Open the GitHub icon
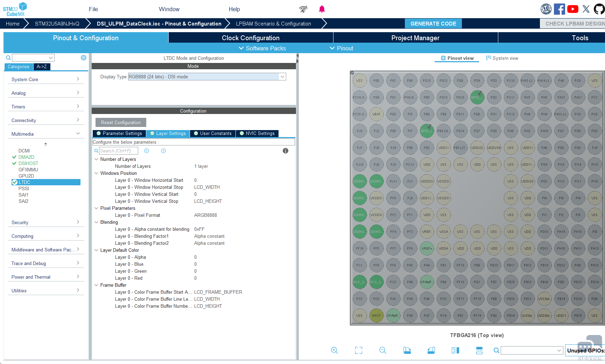The width and height of the screenshot is (605, 364). tap(599, 9)
